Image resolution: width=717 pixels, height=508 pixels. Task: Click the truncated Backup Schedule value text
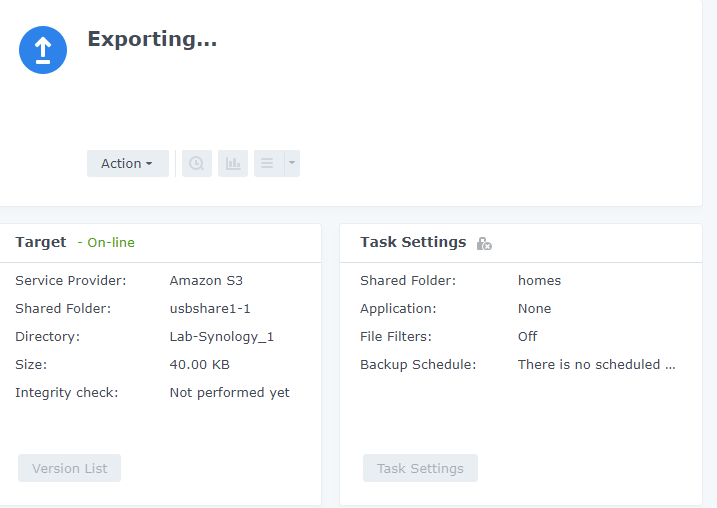[596, 364]
